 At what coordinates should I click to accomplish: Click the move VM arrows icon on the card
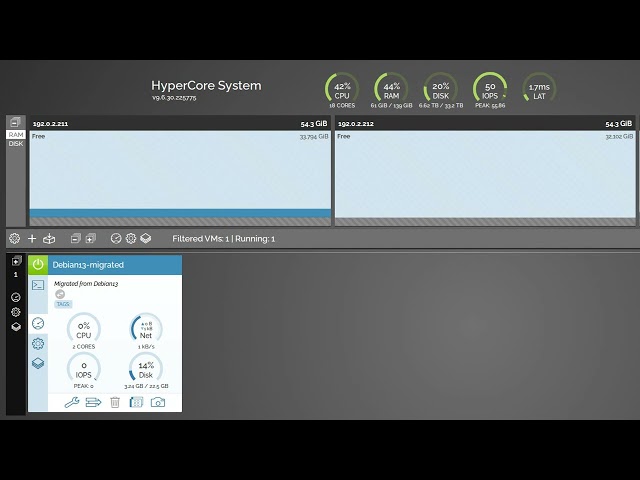coord(93,402)
